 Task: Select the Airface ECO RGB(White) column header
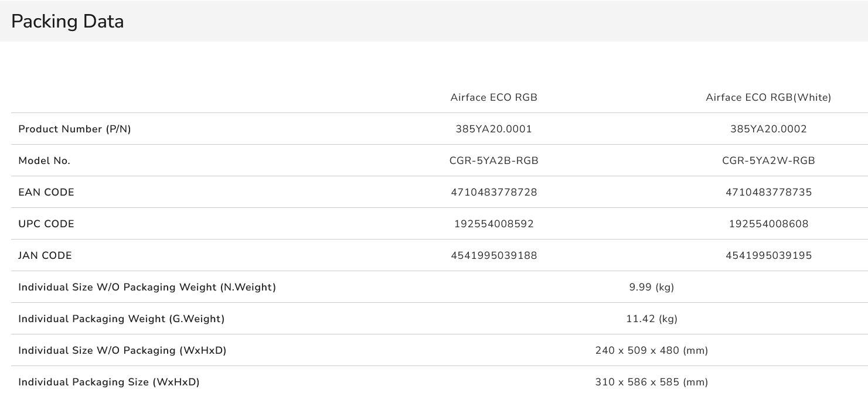pos(768,98)
